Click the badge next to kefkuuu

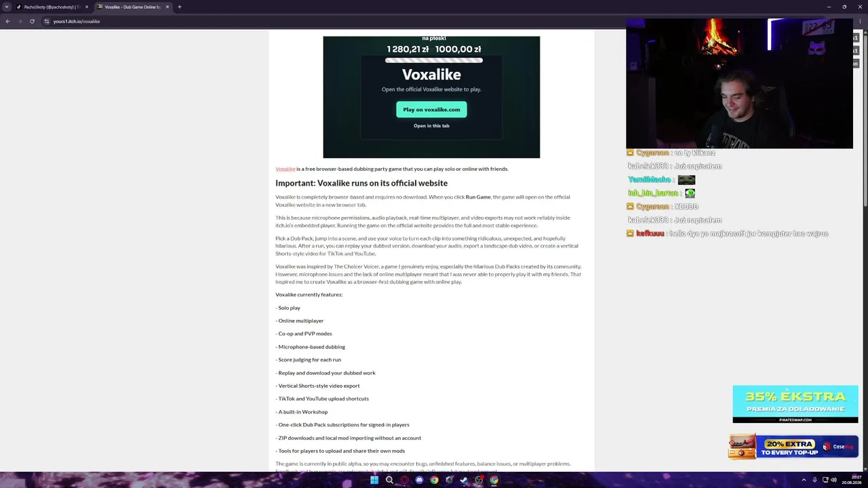(x=630, y=233)
